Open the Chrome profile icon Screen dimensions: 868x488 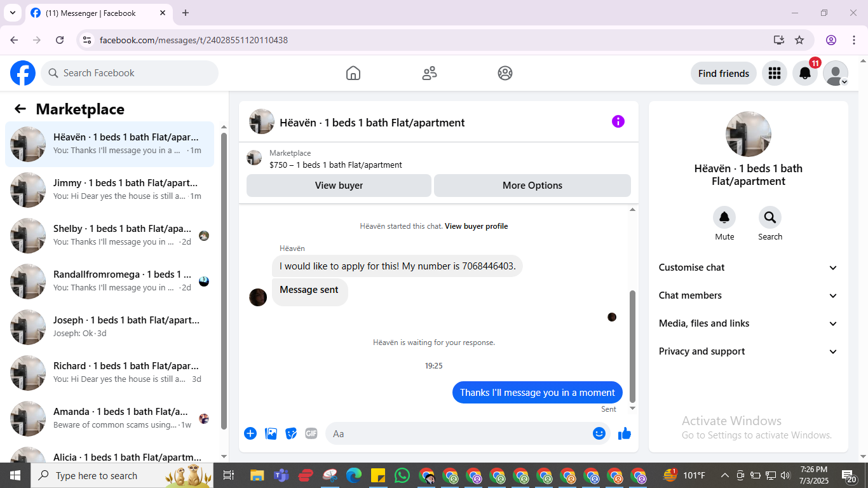point(831,40)
